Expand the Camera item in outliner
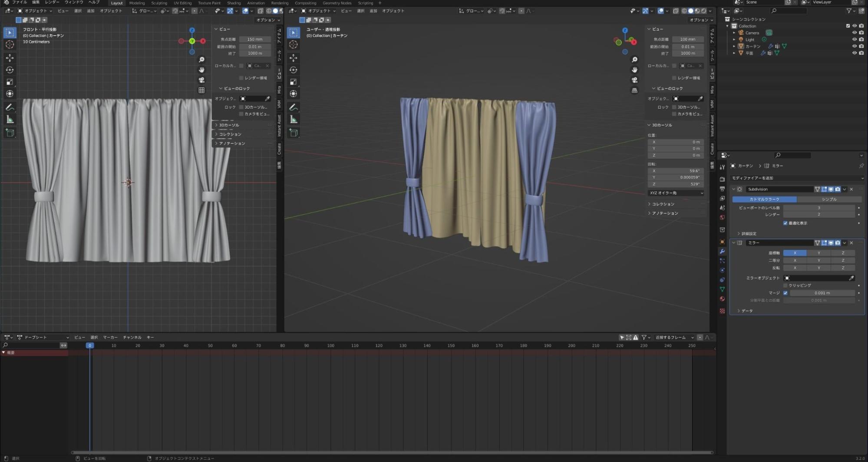The image size is (868, 462). click(734, 33)
